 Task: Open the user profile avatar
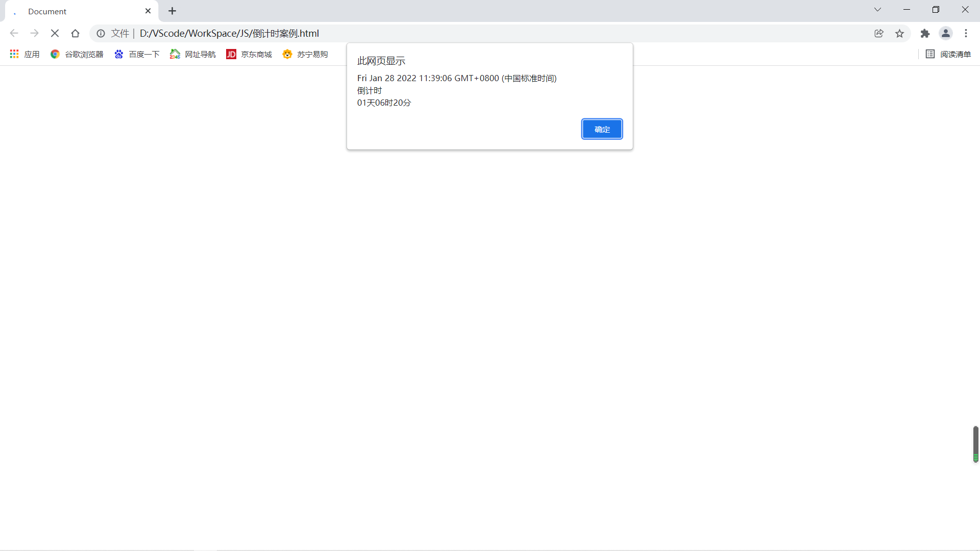click(945, 33)
